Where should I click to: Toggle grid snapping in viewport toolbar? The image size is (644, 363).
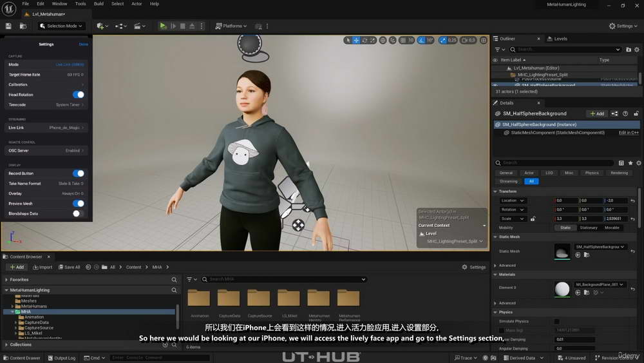[403, 40]
